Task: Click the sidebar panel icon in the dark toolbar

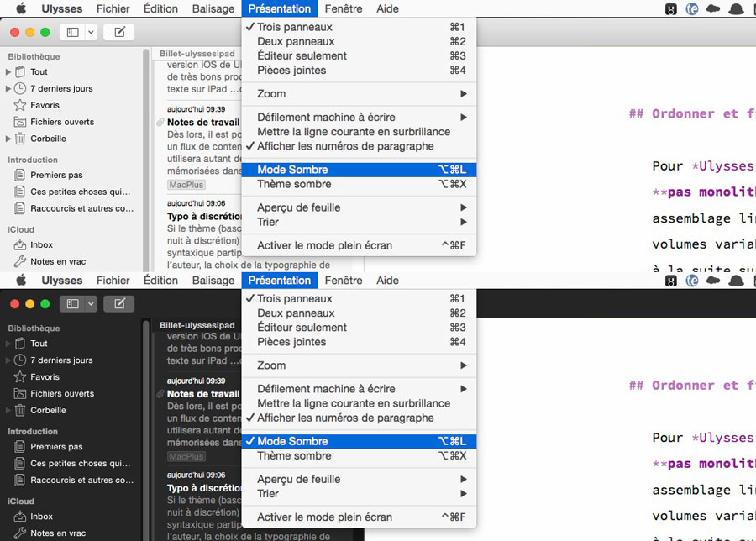Action: click(x=72, y=304)
